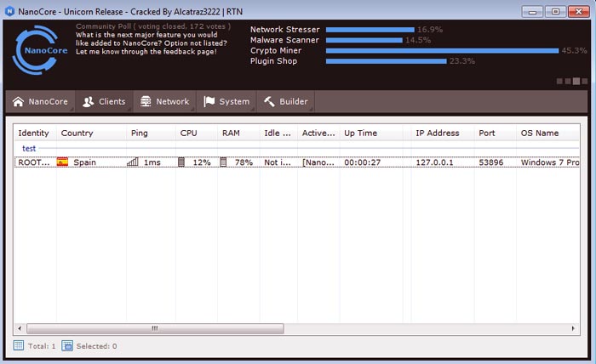
Task: Click the "Selected: 0" status text
Action: click(x=96, y=346)
